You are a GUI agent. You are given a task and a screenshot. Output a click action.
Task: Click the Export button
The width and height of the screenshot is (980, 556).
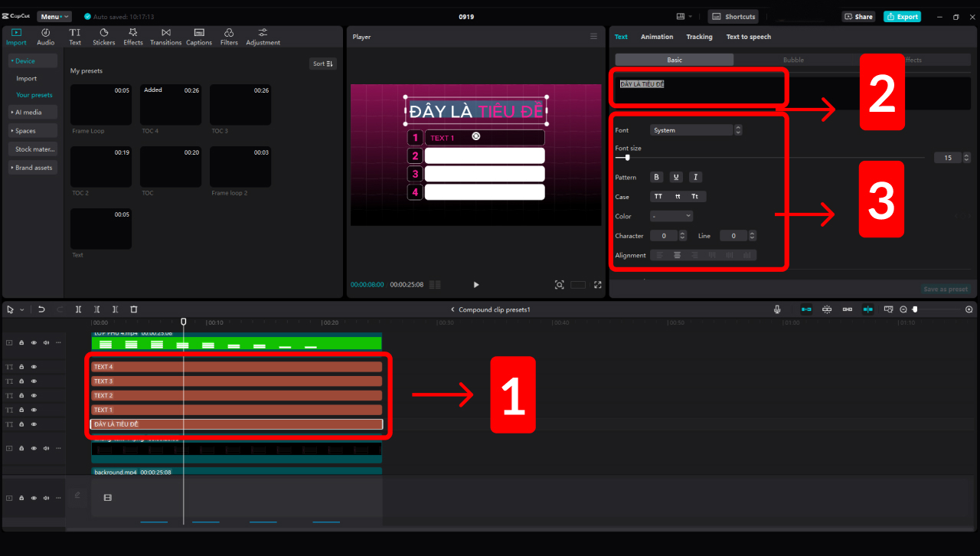pyautogui.click(x=902, y=16)
